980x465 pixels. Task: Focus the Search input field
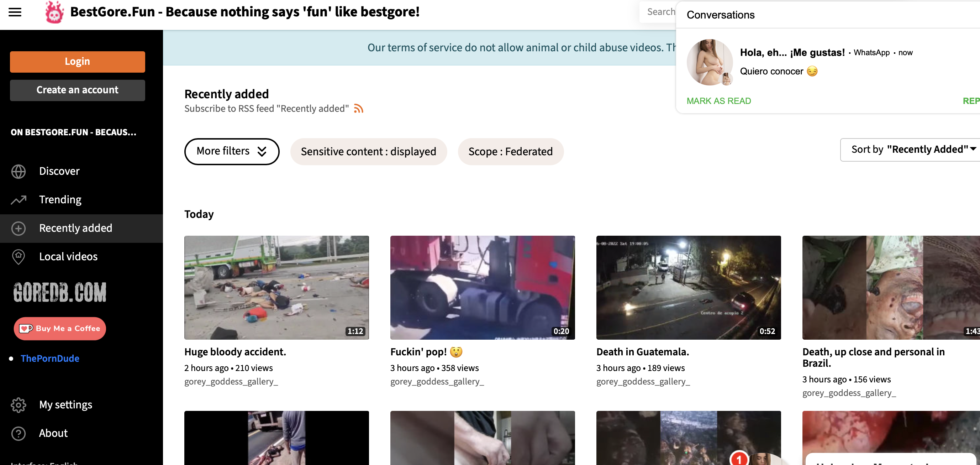pos(658,12)
